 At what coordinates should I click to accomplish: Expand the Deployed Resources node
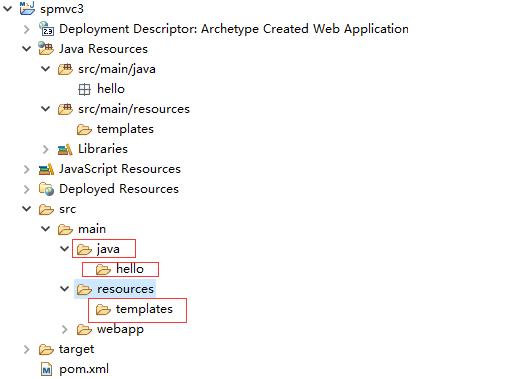click(27, 189)
